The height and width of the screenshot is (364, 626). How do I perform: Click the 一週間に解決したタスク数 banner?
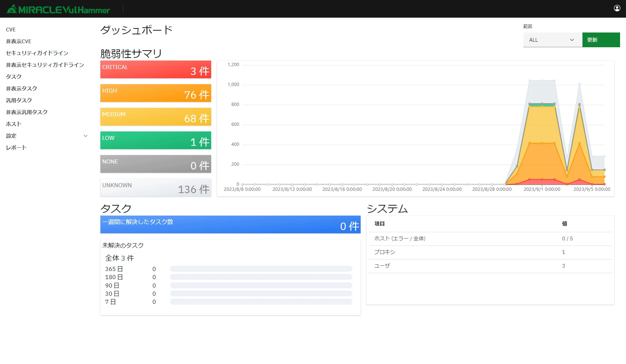click(230, 224)
